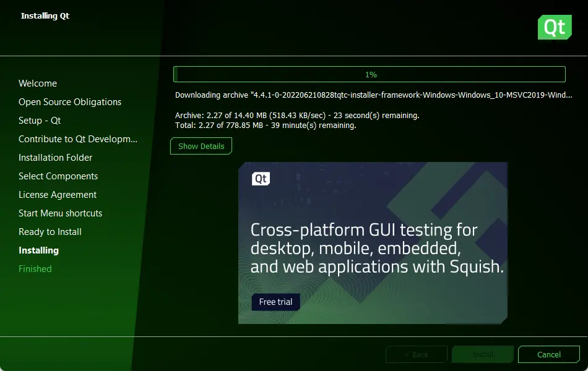Select the green Finished step
This screenshot has width=588, height=371.
coord(35,269)
